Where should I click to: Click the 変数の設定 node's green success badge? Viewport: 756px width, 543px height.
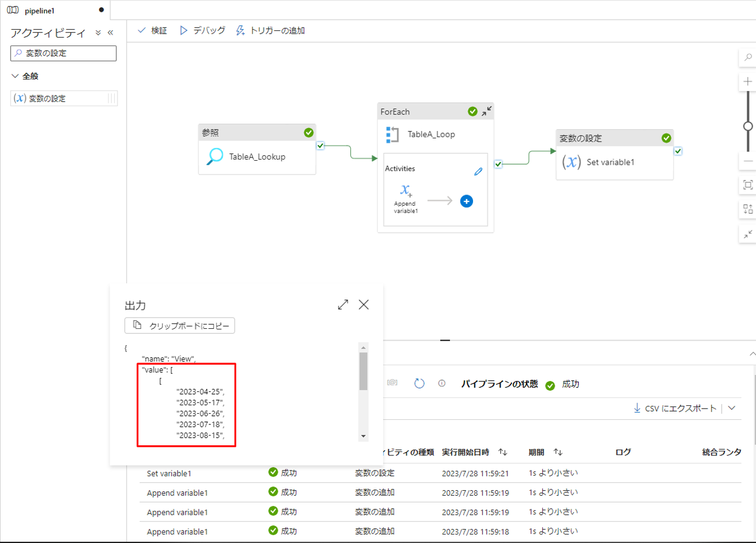[x=667, y=138]
